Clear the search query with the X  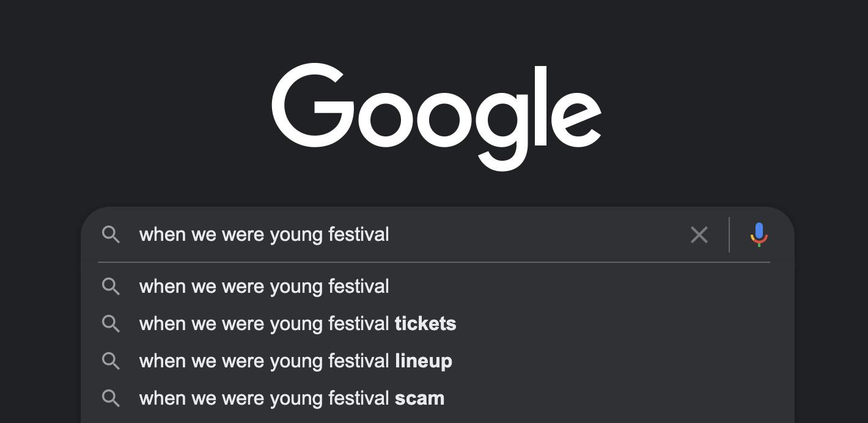699,235
